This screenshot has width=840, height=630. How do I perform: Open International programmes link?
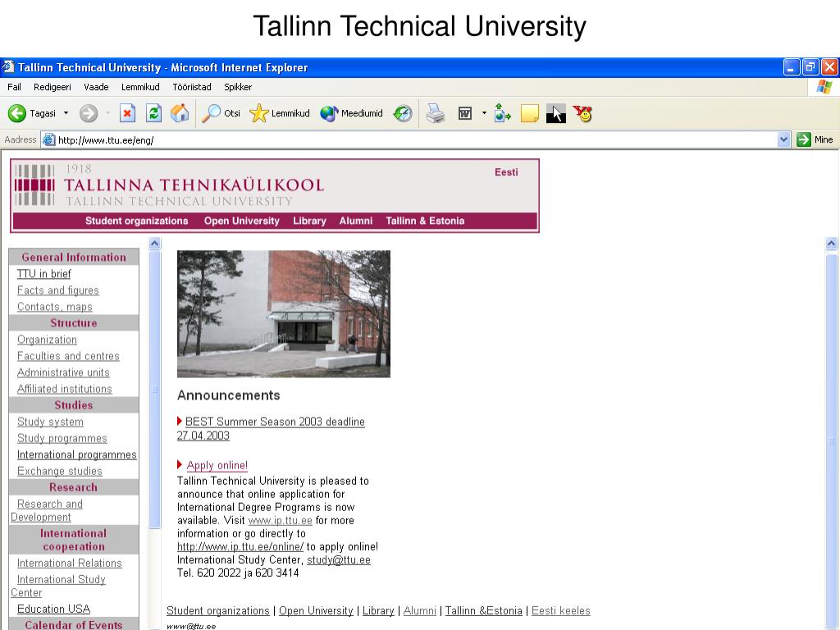tap(76, 454)
